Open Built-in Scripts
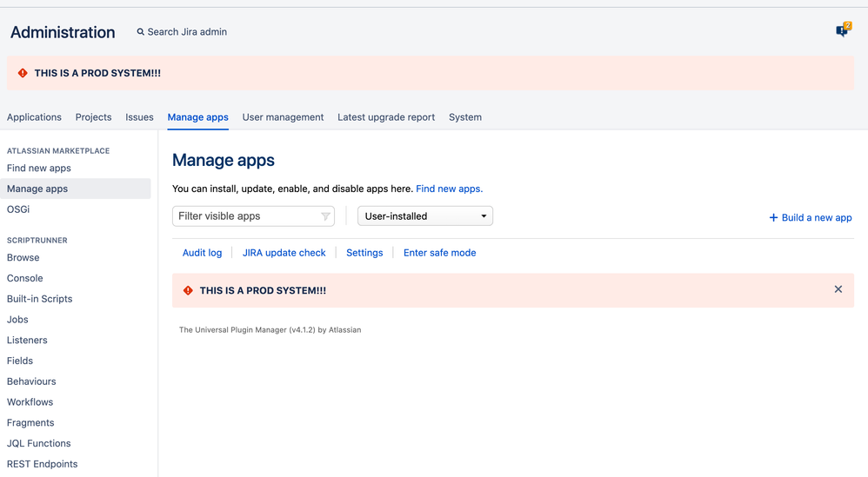This screenshot has width=868, height=477. [40, 299]
